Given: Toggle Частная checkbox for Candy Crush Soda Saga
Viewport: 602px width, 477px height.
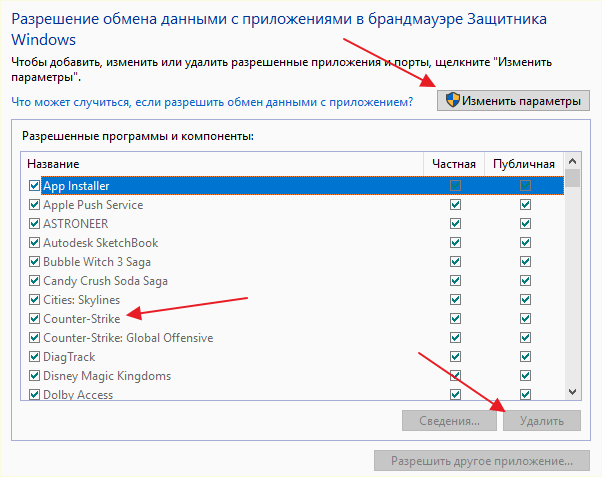Looking at the screenshot, I should [455, 281].
